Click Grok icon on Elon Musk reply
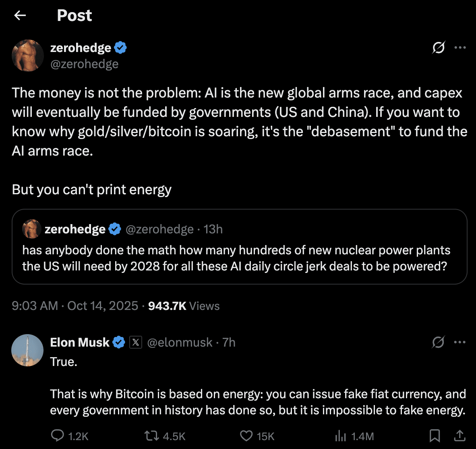The height and width of the screenshot is (449, 476). (438, 342)
